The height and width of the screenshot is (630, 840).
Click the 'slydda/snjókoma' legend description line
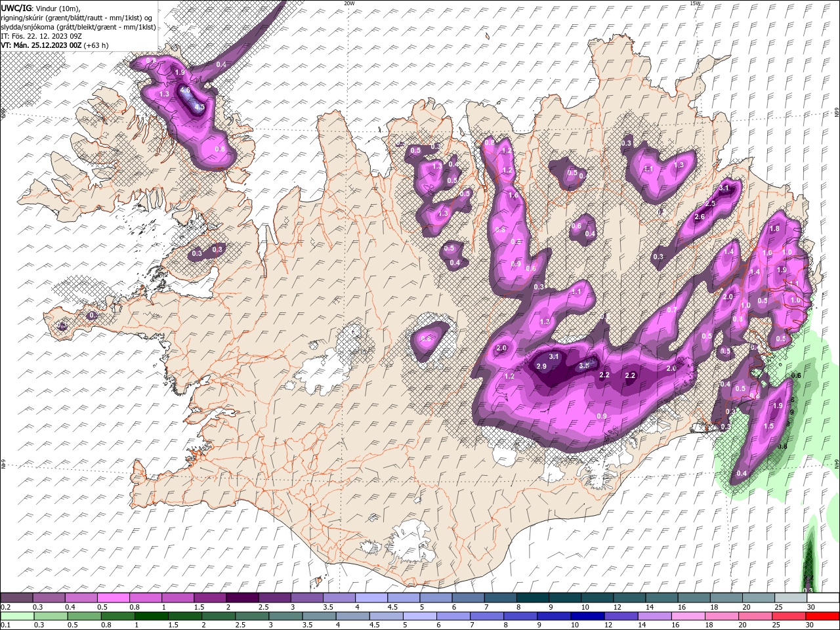coord(79,27)
